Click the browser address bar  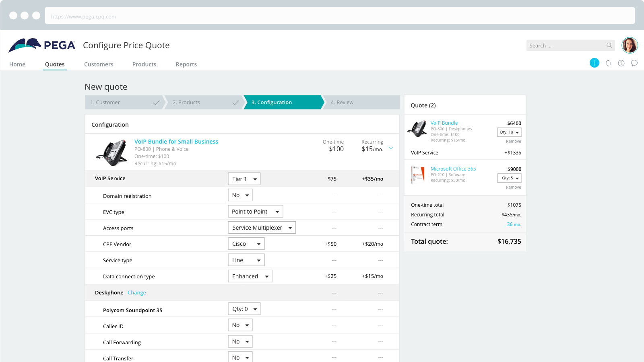340,16
